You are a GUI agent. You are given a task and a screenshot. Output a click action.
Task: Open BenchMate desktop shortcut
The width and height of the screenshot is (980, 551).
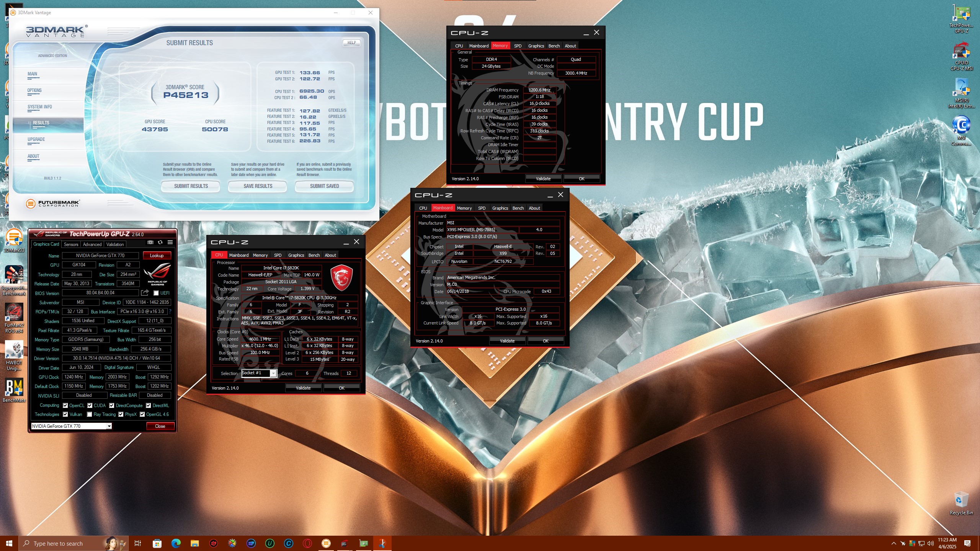[14, 390]
